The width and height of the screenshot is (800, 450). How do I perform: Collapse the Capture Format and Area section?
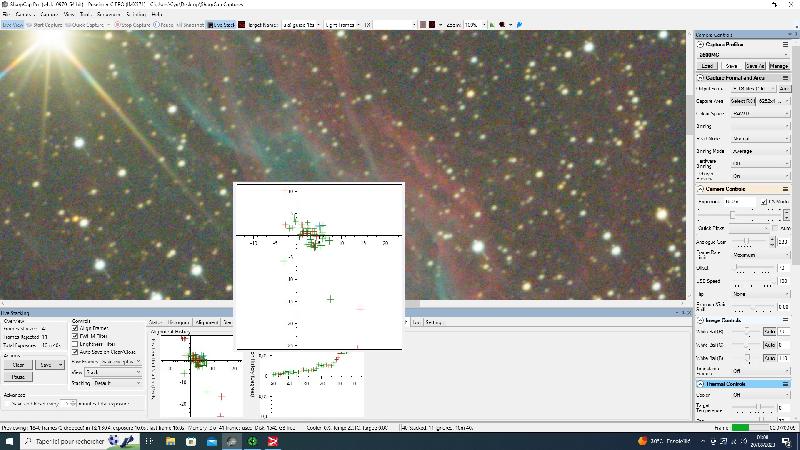click(701, 78)
